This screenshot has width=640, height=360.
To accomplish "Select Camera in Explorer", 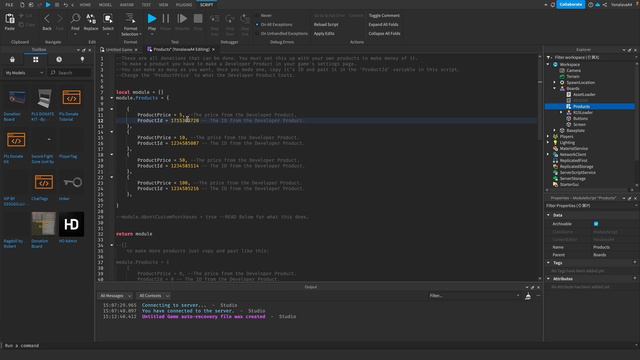I will [573, 71].
